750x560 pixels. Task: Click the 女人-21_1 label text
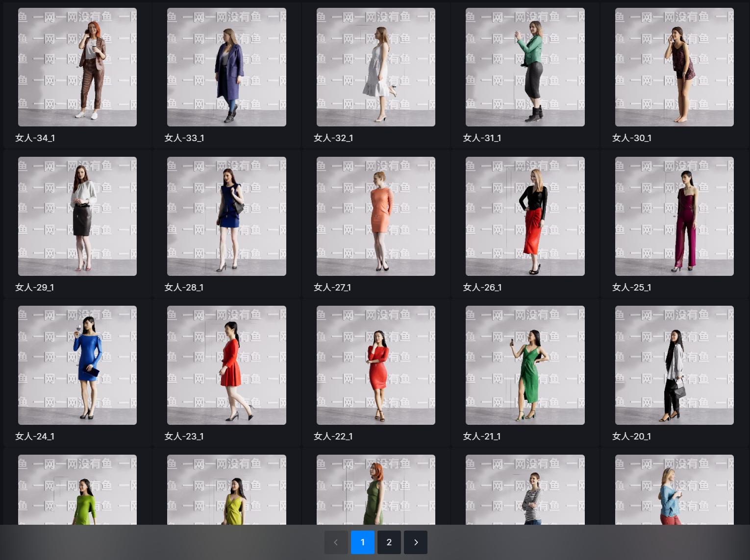pos(482,436)
